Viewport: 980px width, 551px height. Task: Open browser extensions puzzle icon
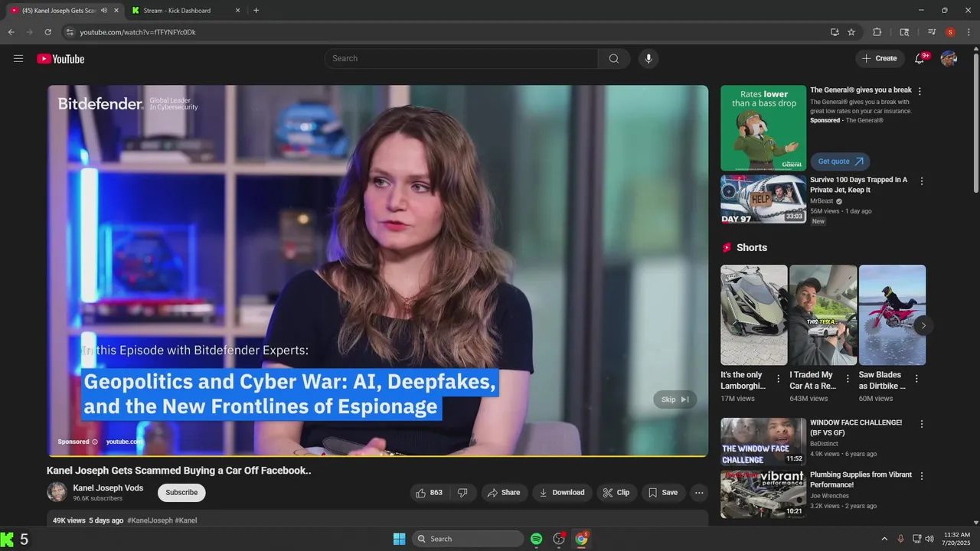coord(877,32)
